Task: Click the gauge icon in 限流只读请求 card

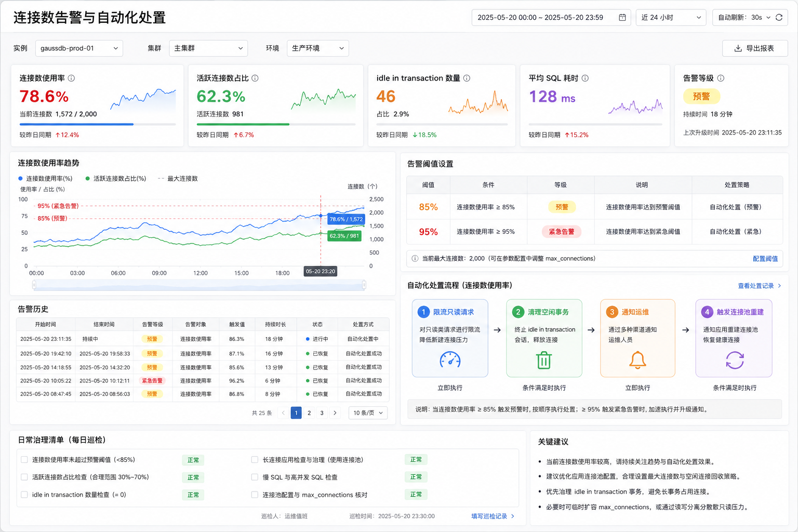Action: (x=450, y=360)
